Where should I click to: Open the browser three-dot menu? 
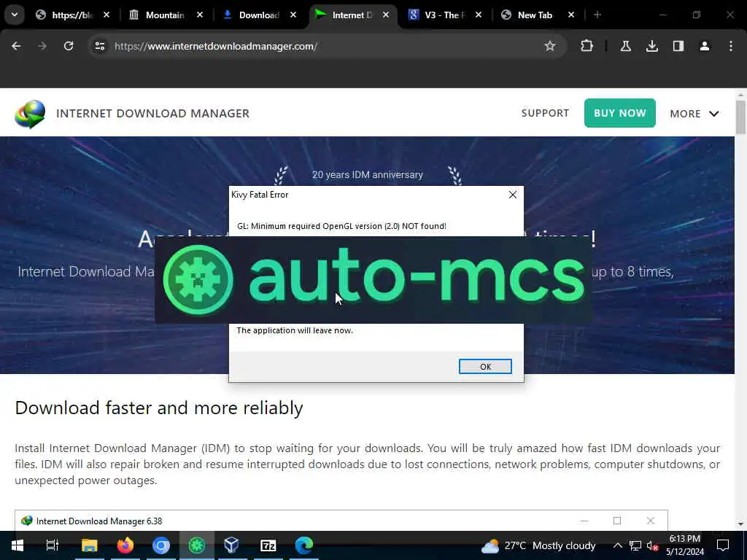731,46
